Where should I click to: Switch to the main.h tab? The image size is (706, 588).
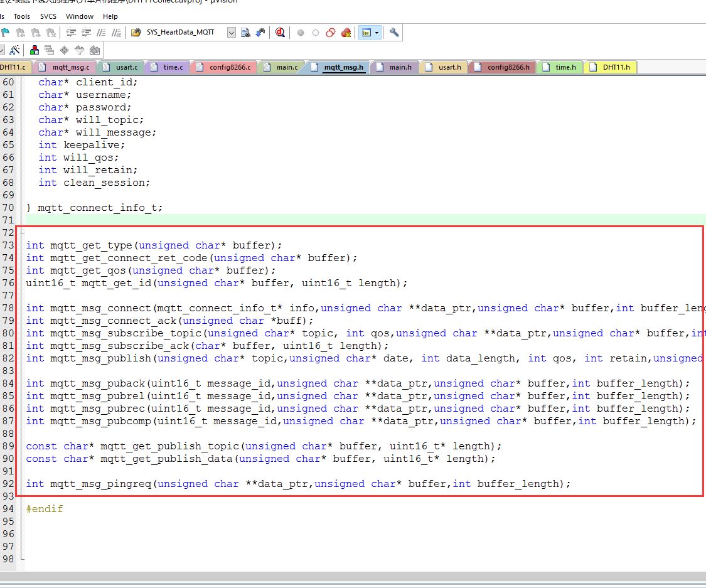[395, 67]
